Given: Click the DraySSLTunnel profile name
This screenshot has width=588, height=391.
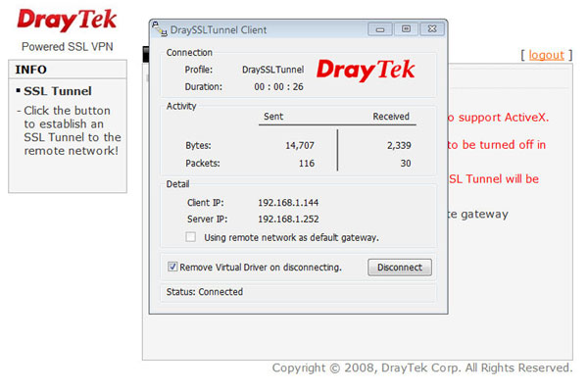Looking at the screenshot, I should click(273, 70).
